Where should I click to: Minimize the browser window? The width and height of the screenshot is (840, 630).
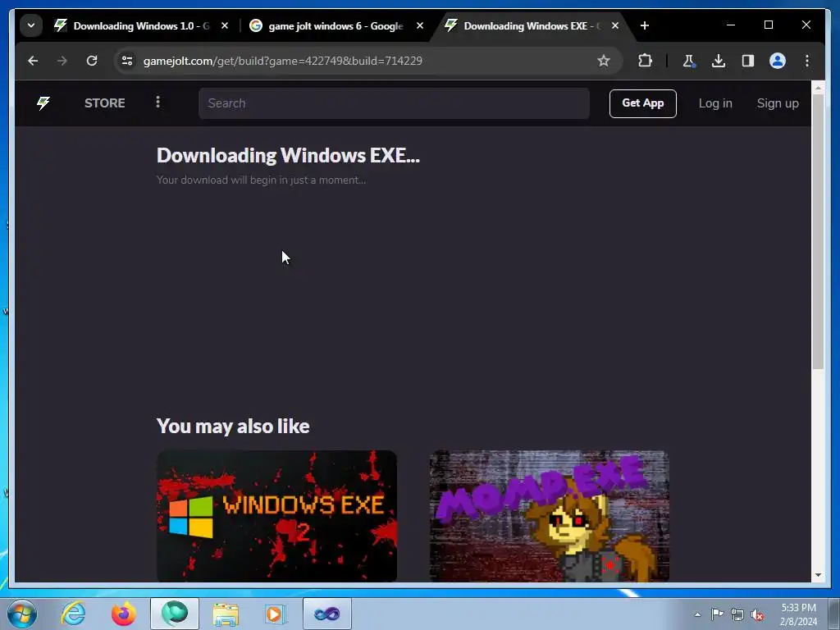tap(731, 25)
